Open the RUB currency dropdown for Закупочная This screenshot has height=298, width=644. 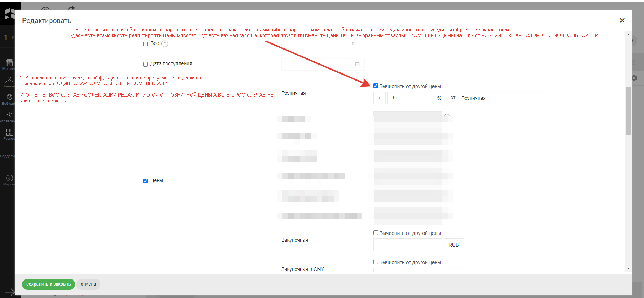(453, 245)
